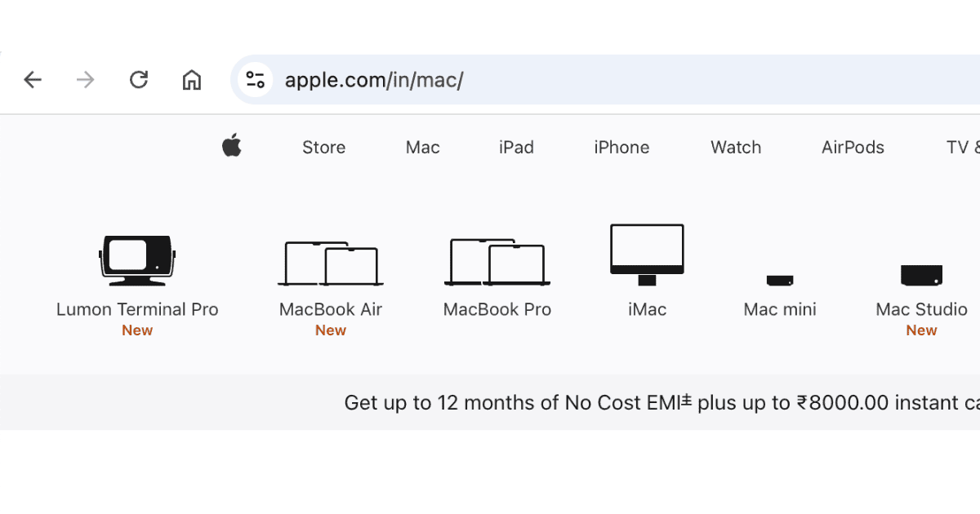
Task: Navigate to the Watch section
Action: (736, 148)
